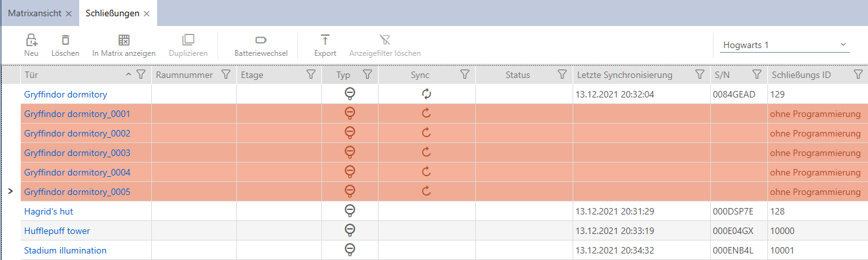Click the Neu (new locking device) icon

31,40
